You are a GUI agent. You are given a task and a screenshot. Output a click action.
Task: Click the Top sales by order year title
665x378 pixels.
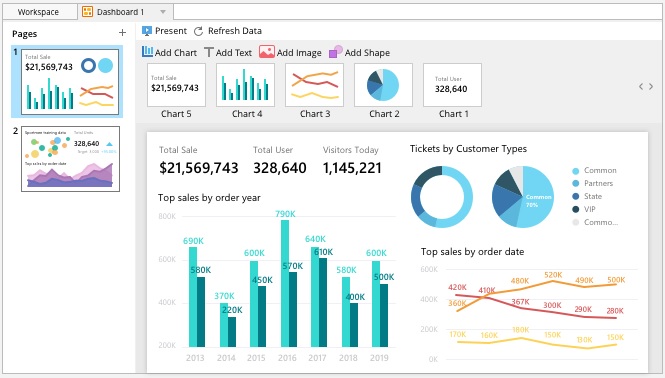pyautogui.click(x=209, y=198)
